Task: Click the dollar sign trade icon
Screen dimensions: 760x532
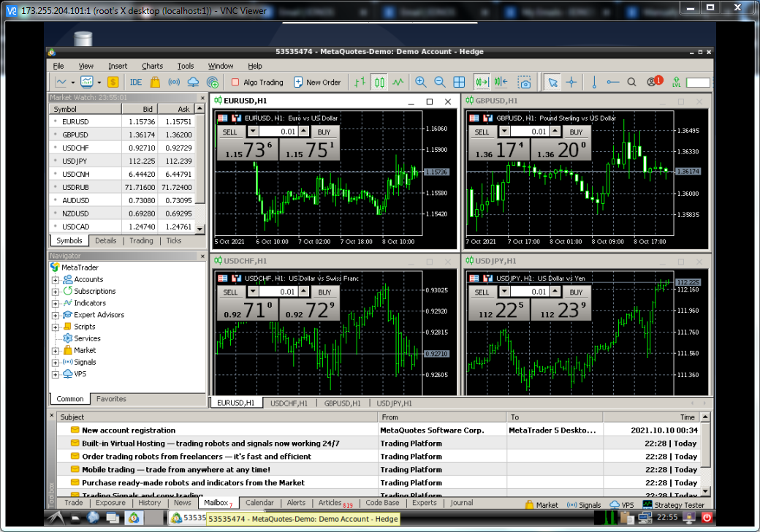Action: [x=113, y=83]
